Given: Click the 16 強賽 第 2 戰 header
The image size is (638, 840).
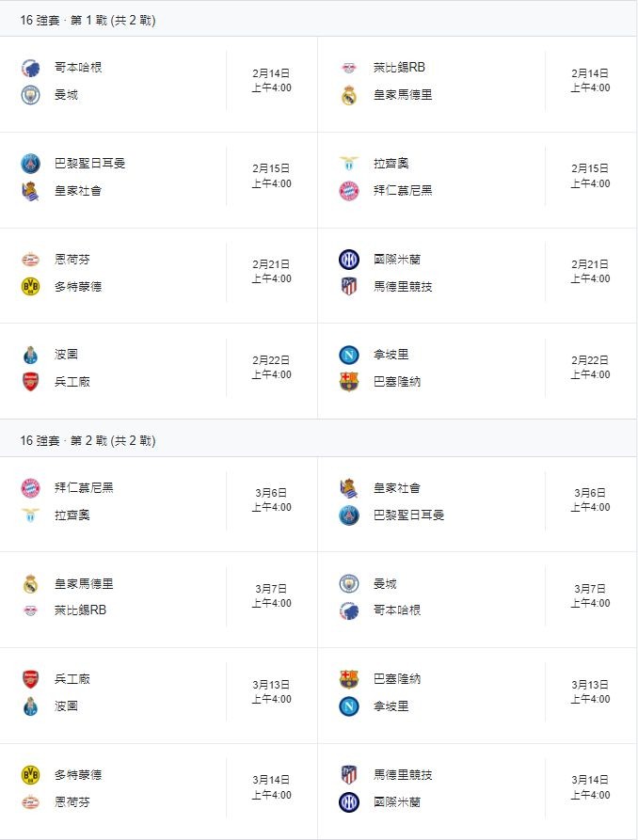Looking at the screenshot, I should [x=88, y=440].
